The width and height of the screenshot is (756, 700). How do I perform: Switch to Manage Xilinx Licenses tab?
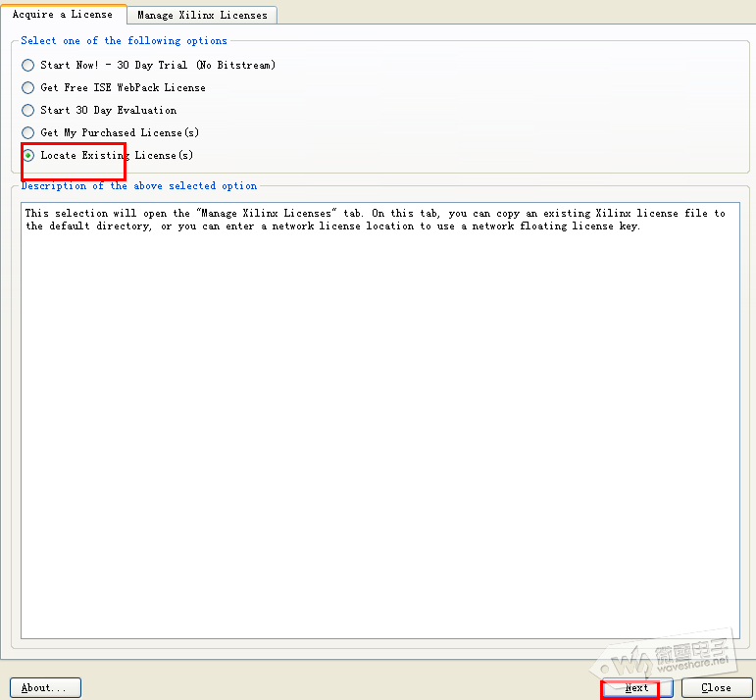(x=202, y=15)
